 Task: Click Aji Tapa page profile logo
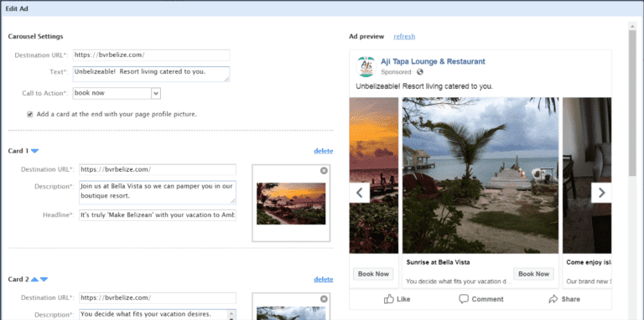pyautogui.click(x=366, y=66)
